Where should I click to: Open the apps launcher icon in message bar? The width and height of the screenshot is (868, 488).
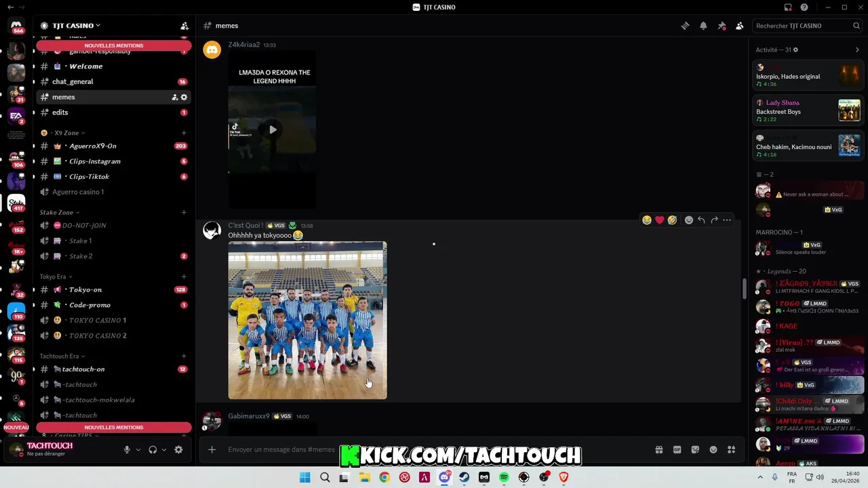click(x=731, y=449)
